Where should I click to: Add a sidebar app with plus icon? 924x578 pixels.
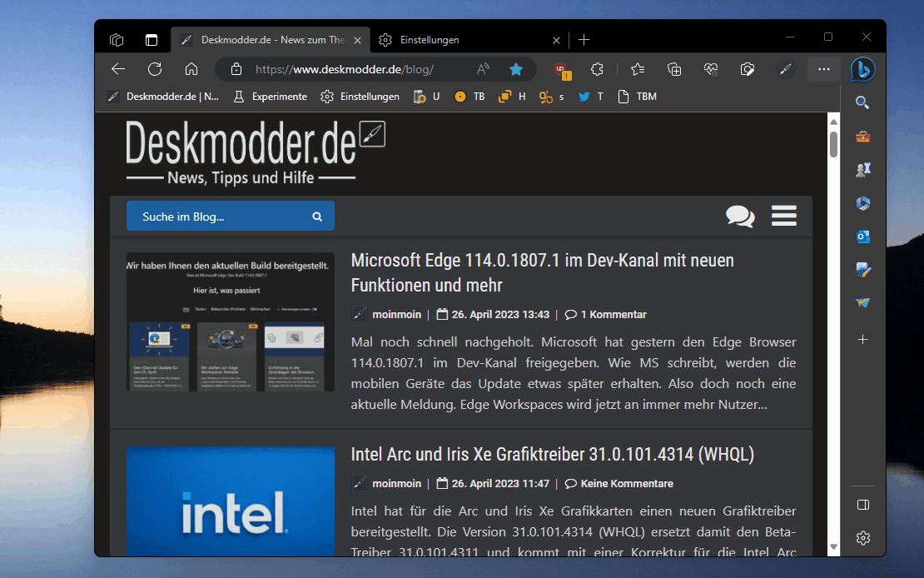[862, 340]
